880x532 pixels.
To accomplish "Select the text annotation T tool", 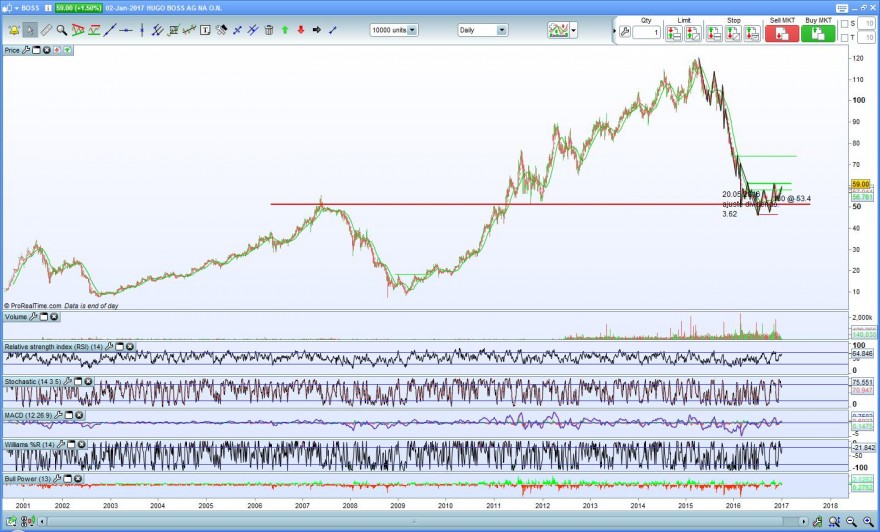I will point(205,30).
